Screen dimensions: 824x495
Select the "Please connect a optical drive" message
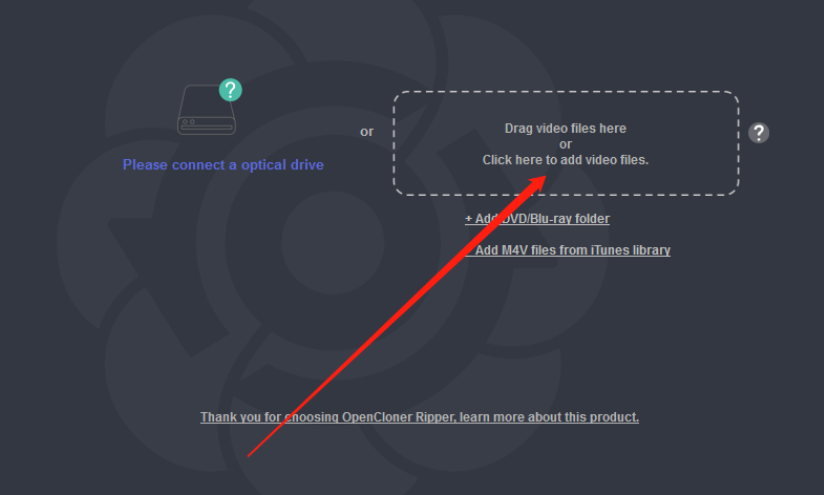click(223, 165)
